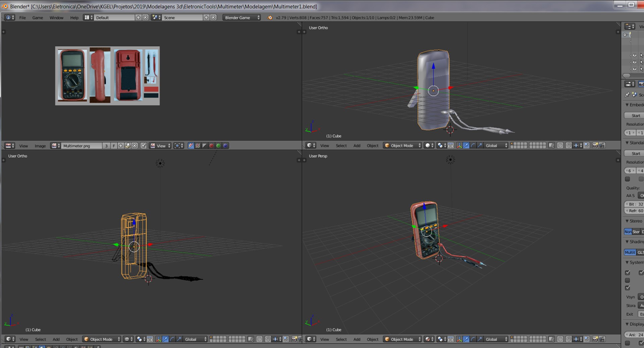Image resolution: width=644 pixels, height=348 pixels.
Task: Open viewport shading selector in top-right viewport
Action: pos(429,146)
